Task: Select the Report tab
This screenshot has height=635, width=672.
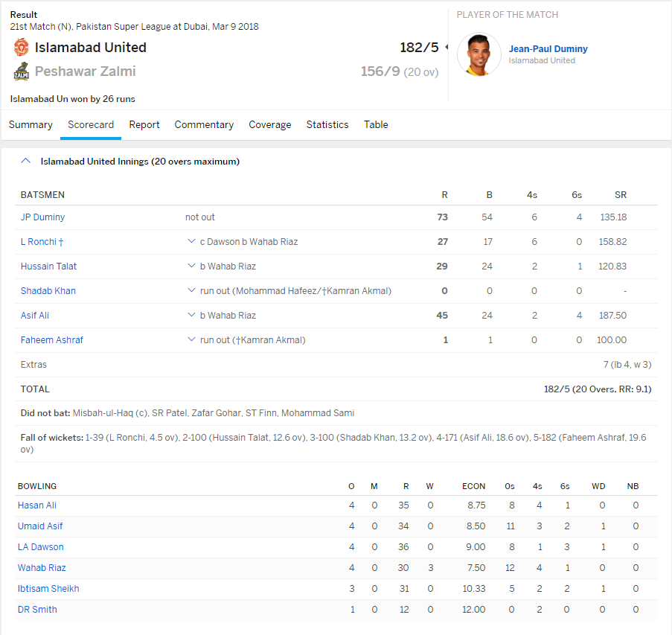Action: pyautogui.click(x=144, y=125)
